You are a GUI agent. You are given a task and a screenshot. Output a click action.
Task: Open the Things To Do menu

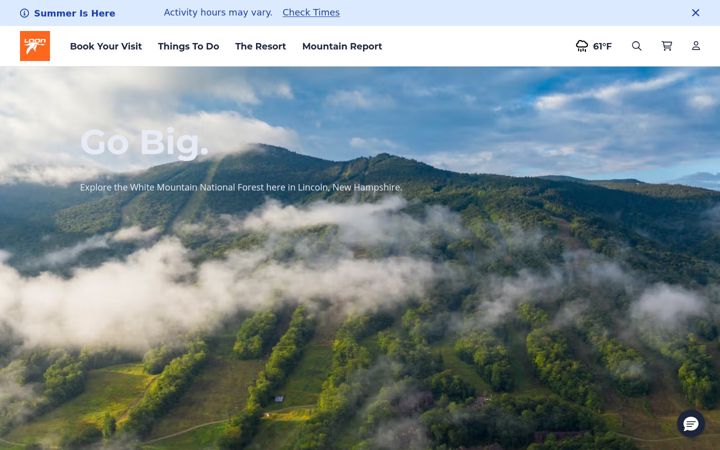tap(188, 46)
